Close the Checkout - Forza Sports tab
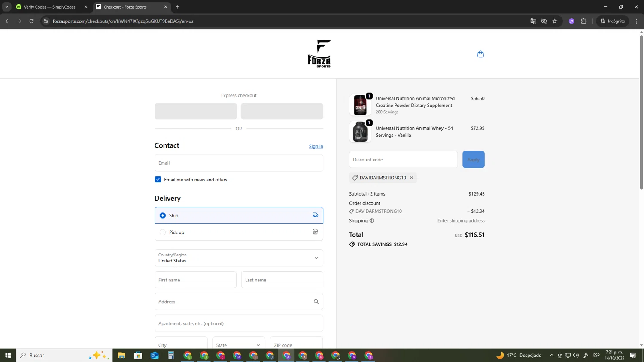Screen dimensions: 644x362 [166, 7]
